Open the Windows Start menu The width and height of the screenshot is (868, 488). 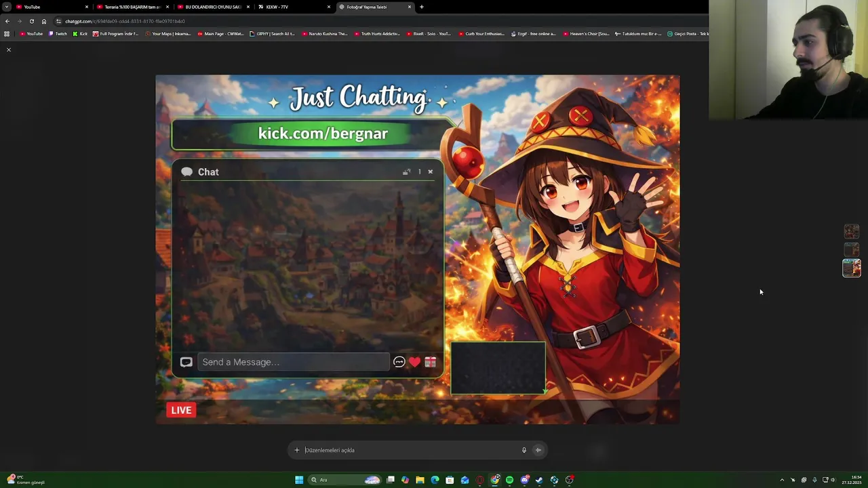coord(299,480)
